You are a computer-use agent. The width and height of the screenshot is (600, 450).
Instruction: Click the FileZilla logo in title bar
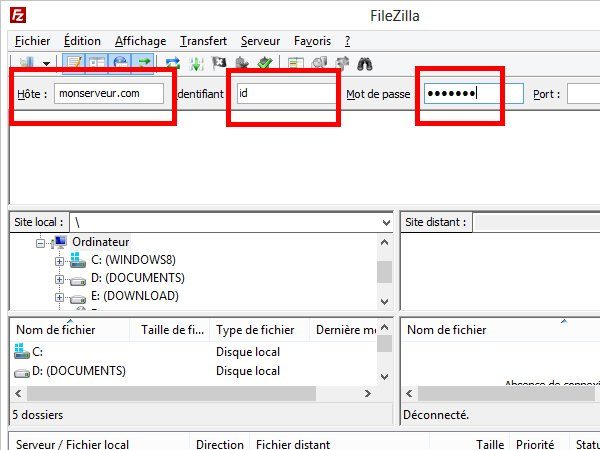(x=18, y=15)
